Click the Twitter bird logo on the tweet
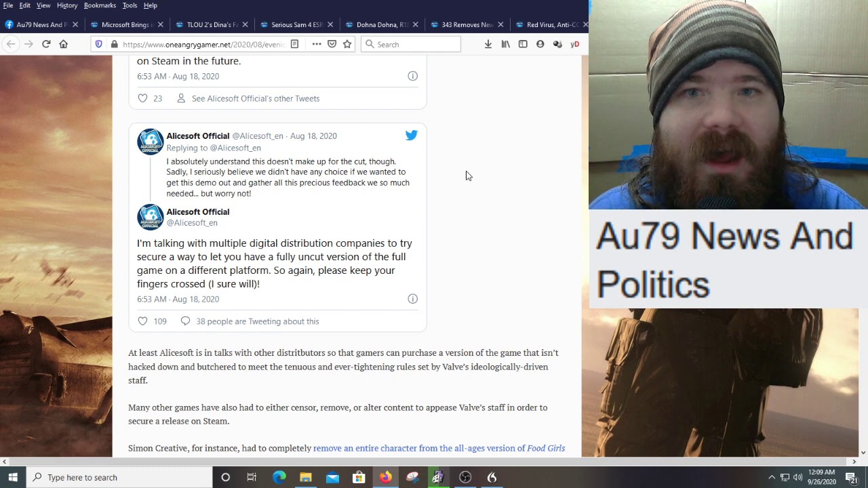 click(412, 136)
